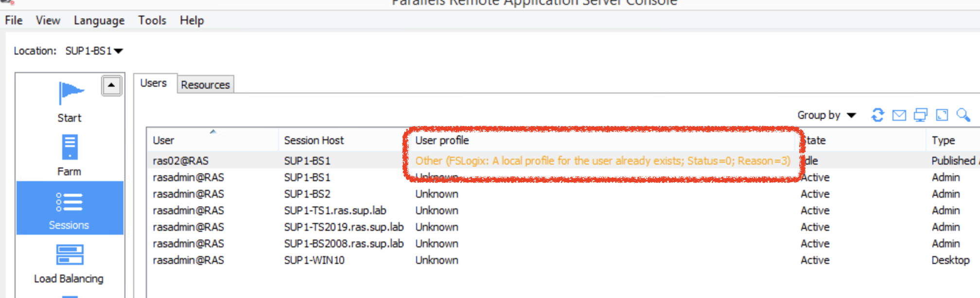
Task: Click the magnifying glass search icon
Action: click(963, 115)
